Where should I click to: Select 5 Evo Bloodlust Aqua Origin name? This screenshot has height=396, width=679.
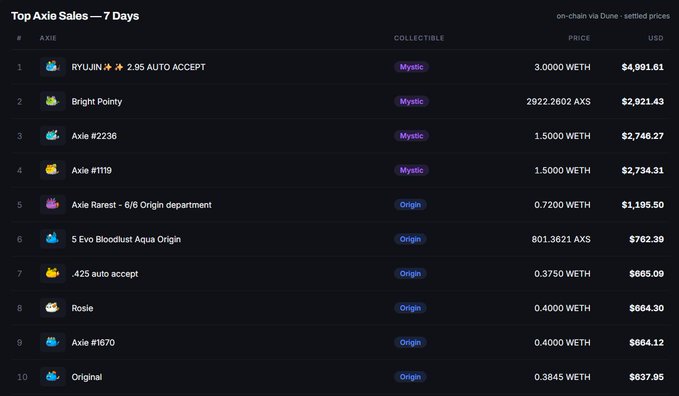click(126, 239)
